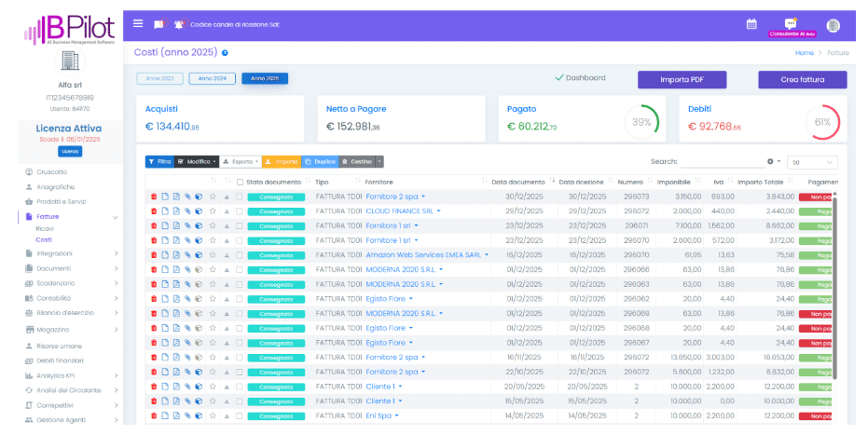Click the Crea fattura button
Image resolution: width=868 pixels, height=435 pixels.
coord(802,80)
